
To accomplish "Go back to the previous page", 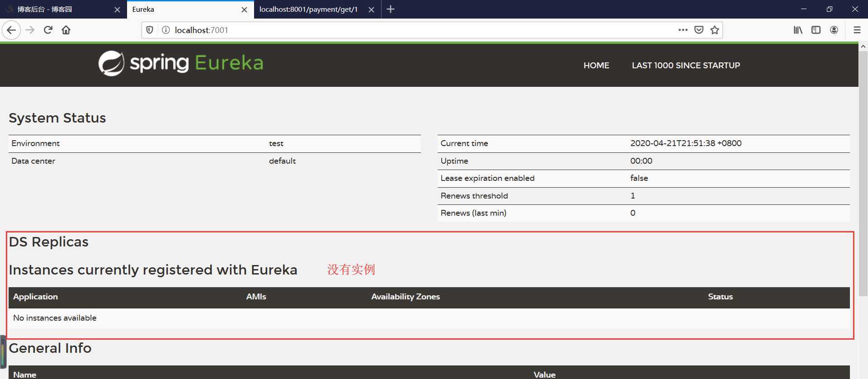I will coord(11,30).
